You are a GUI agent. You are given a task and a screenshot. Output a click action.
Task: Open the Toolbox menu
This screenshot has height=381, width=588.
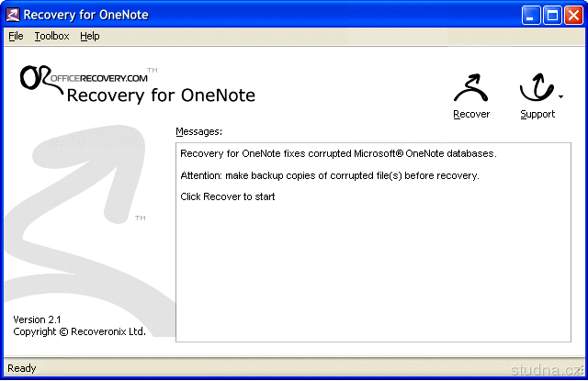tap(51, 36)
